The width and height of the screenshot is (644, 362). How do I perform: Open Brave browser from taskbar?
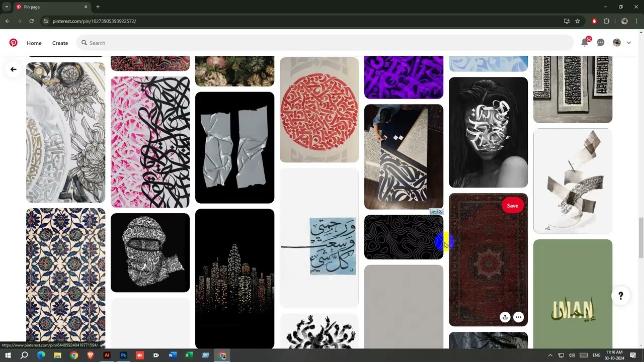91,355
